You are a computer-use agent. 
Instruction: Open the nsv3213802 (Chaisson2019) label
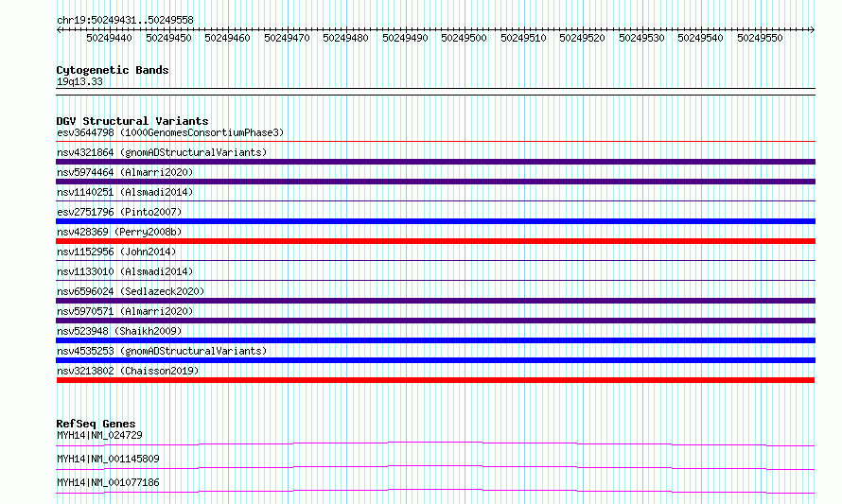click(x=128, y=371)
